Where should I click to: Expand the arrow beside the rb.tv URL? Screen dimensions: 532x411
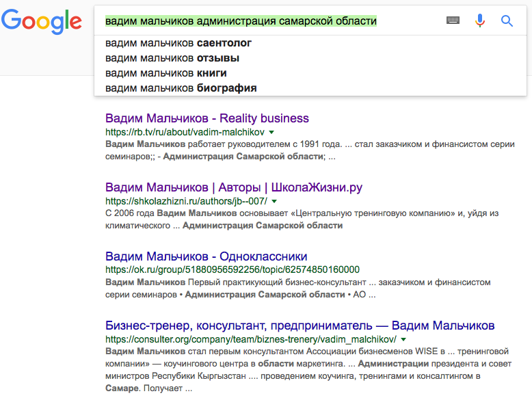271,131
